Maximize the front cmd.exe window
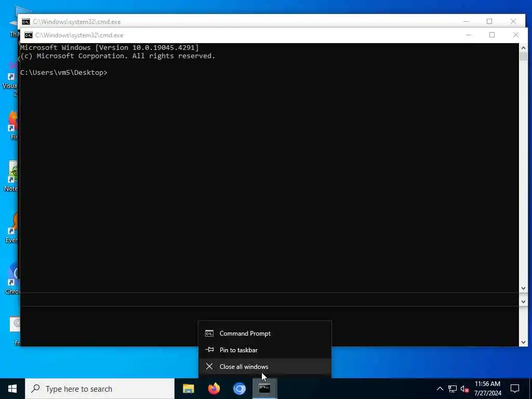 492,35
